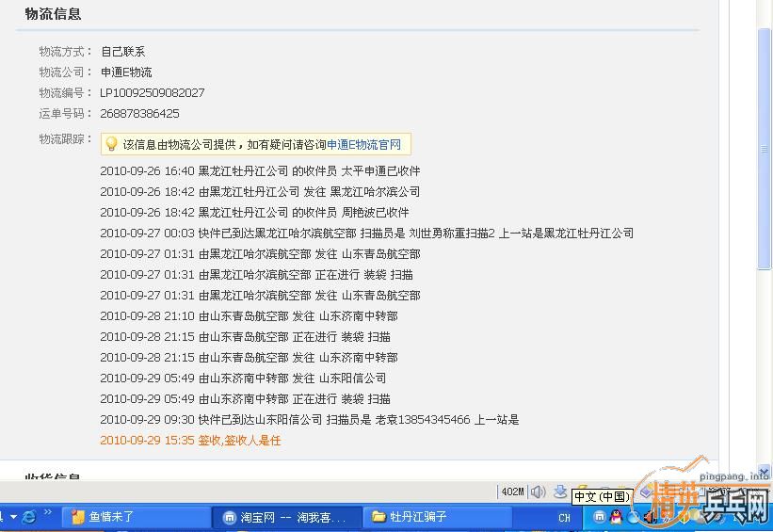Click the QQ penguin tray icon
This screenshot has height=532, width=773.
pos(617,517)
